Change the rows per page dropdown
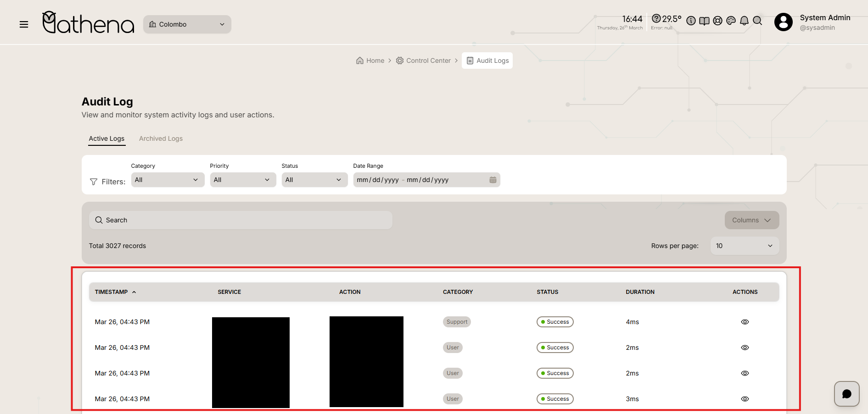The image size is (868, 414). point(744,246)
